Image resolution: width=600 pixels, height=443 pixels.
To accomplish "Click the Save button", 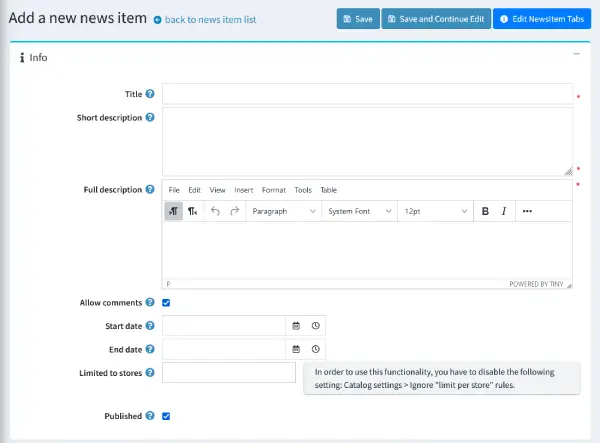I will (358, 19).
